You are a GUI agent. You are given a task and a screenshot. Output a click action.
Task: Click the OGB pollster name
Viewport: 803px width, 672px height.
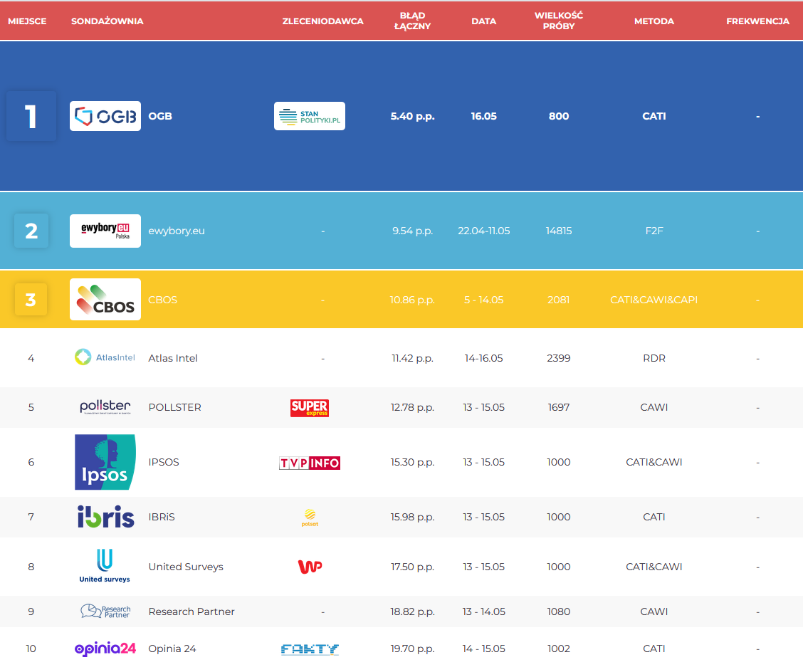[x=160, y=116]
